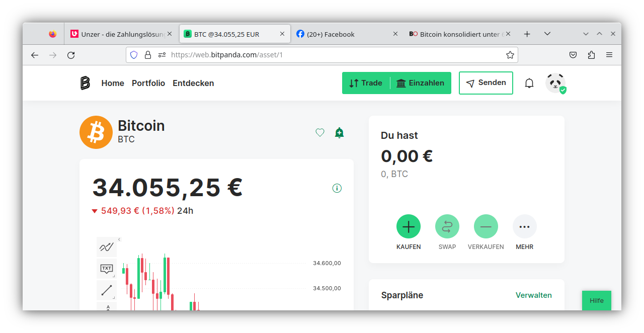The image size is (644, 333).
Task: Open the MEHR three-dots menu
Action: click(524, 226)
